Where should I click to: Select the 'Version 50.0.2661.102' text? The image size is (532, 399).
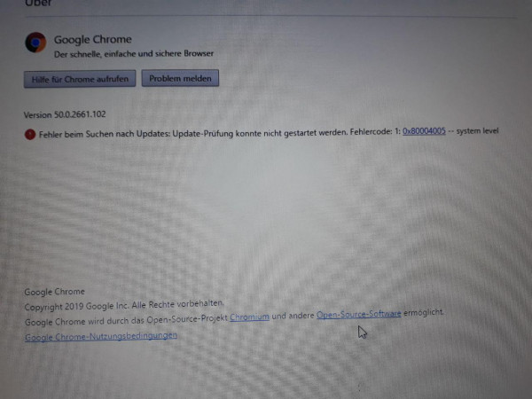pyautogui.click(x=65, y=114)
